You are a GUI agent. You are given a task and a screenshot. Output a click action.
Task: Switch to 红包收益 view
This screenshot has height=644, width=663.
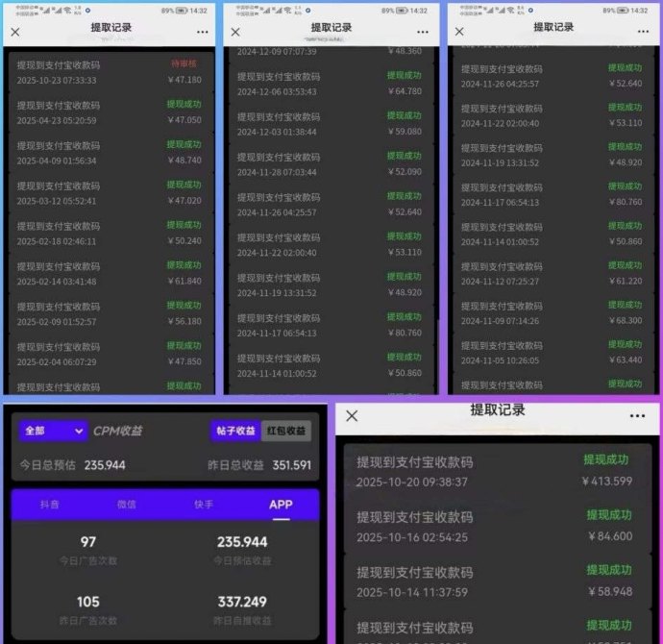286,431
